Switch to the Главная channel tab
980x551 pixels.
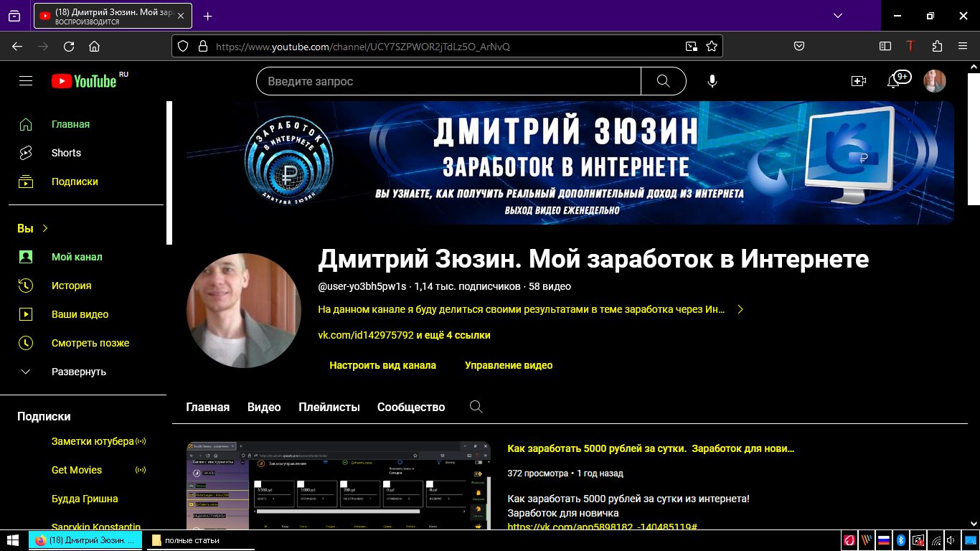(207, 407)
